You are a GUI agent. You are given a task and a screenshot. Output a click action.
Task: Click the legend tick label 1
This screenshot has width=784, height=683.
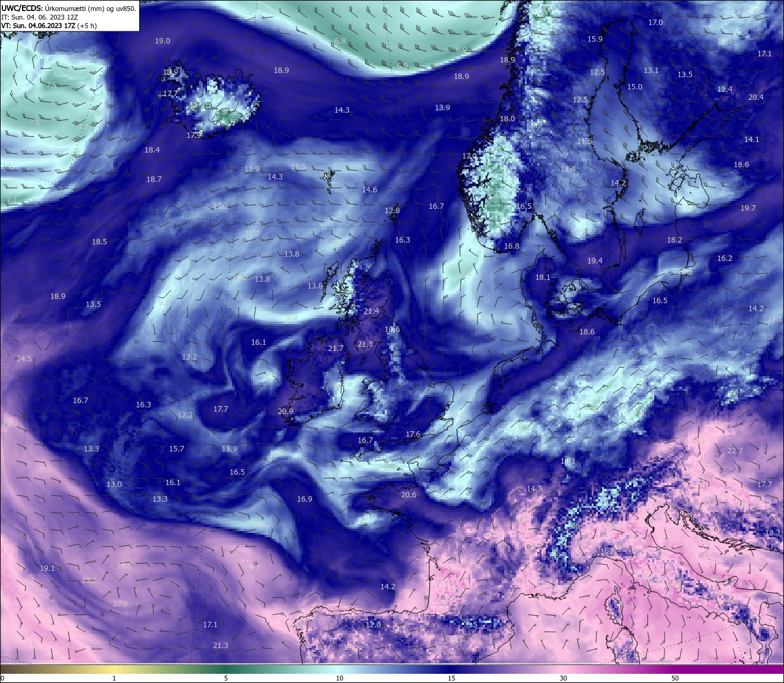coord(115,678)
